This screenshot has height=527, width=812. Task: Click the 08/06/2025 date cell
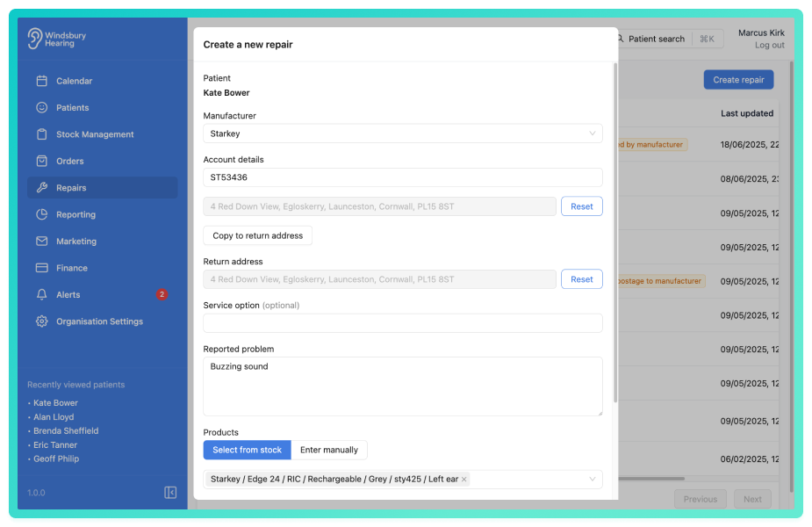point(750,179)
